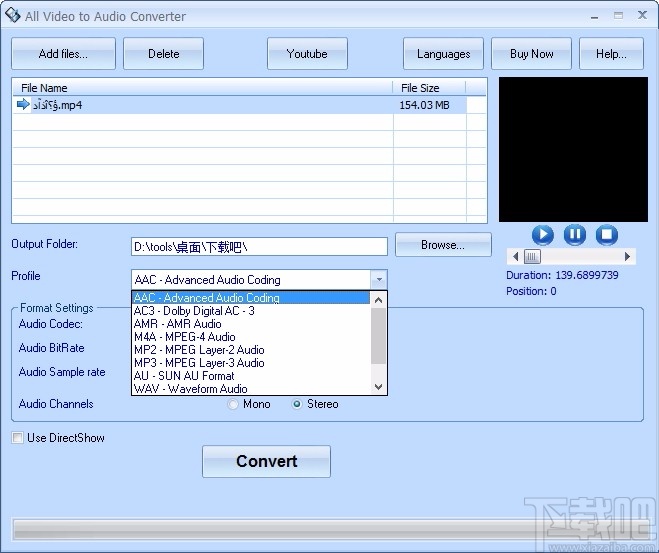Click the black video preview area
The width and height of the screenshot is (659, 553).
click(573, 149)
